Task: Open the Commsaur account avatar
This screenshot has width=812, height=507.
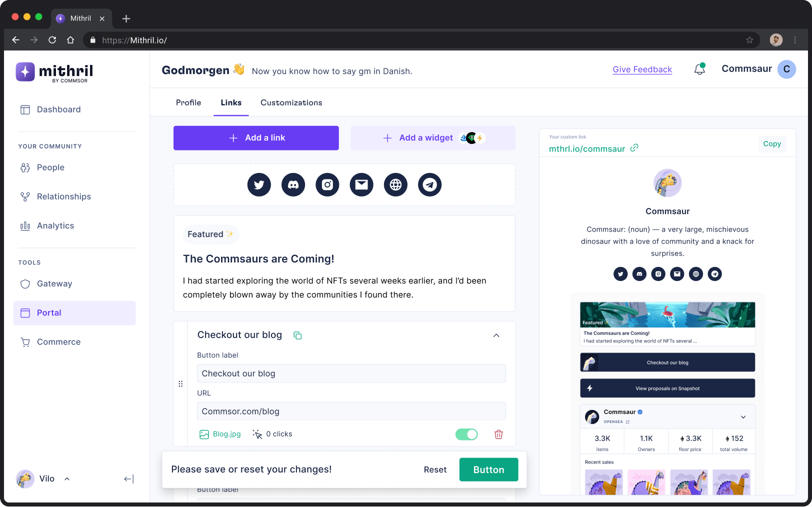Action: [x=786, y=69]
